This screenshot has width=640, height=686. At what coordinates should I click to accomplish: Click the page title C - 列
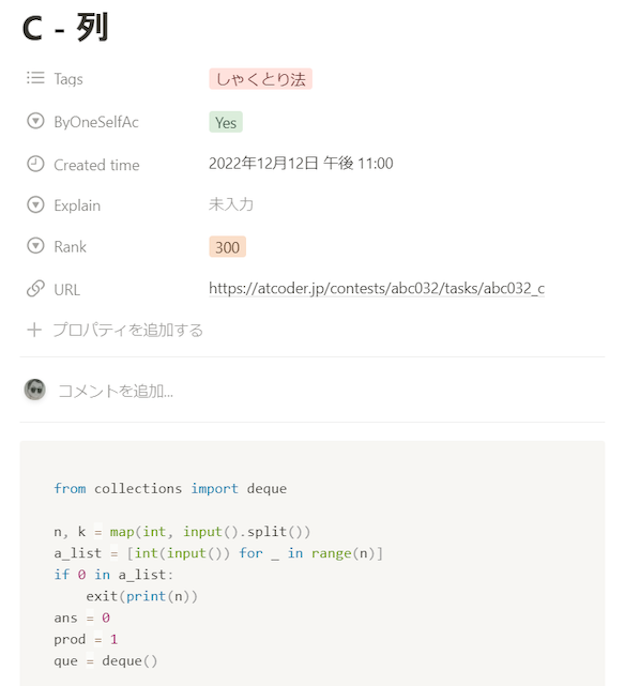65,28
